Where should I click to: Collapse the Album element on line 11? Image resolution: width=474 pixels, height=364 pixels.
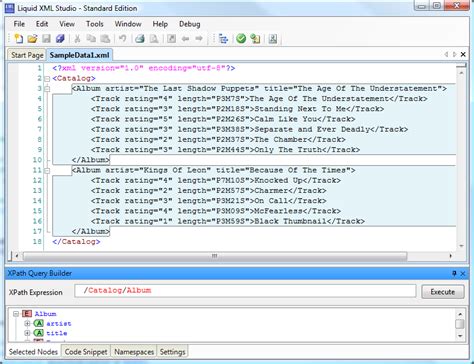[x=47, y=171]
